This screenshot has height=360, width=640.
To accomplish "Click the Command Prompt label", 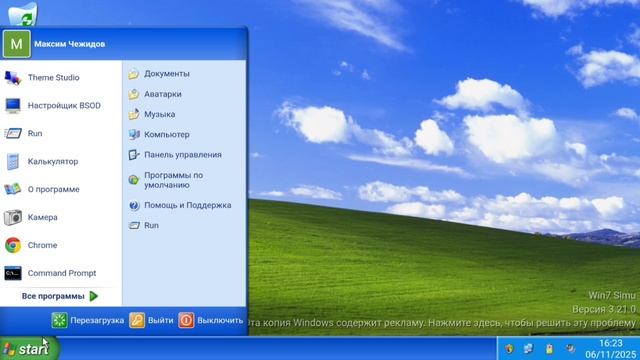I will [x=62, y=273].
